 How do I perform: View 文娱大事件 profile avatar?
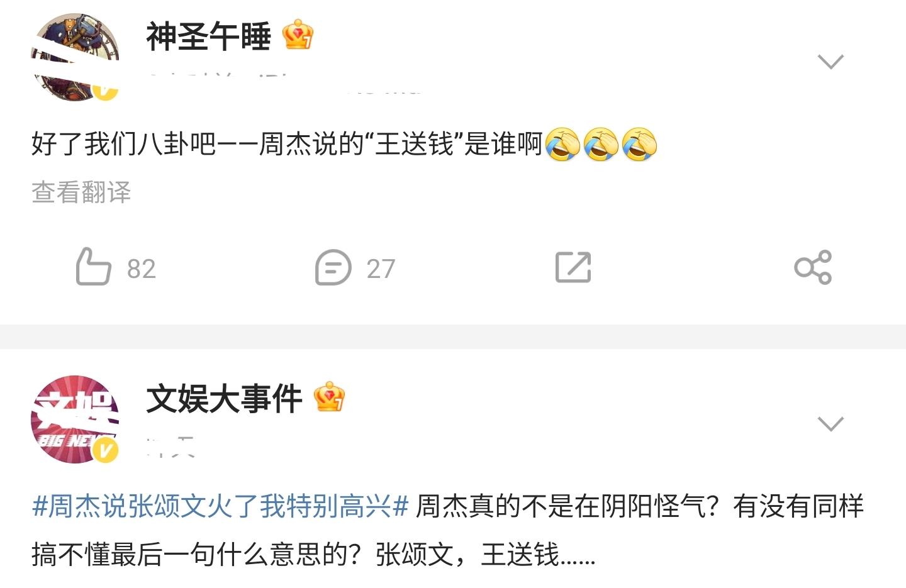click(75, 419)
